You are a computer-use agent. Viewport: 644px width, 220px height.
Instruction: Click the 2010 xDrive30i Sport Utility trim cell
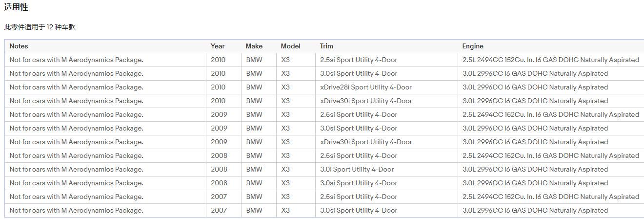[x=365, y=101]
